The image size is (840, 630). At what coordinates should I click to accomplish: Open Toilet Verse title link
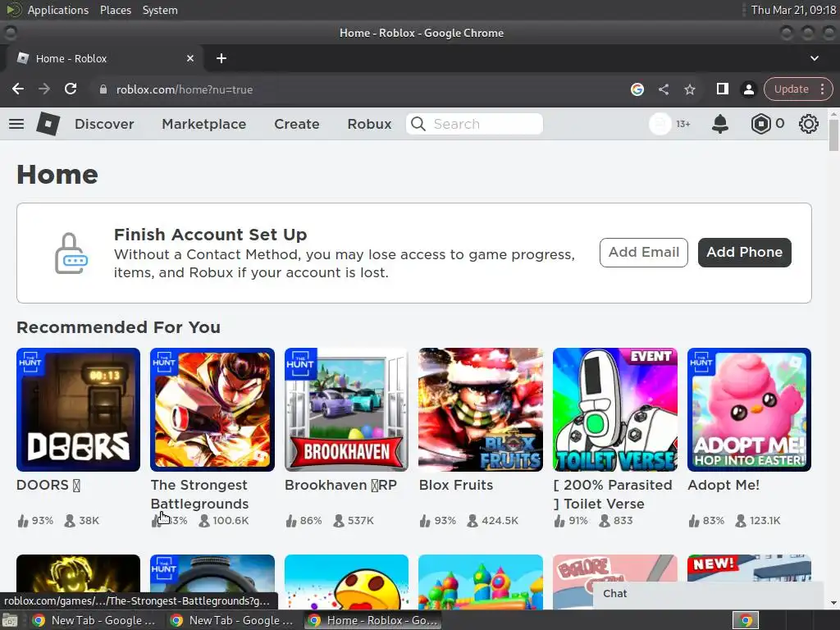pyautogui.click(x=613, y=495)
